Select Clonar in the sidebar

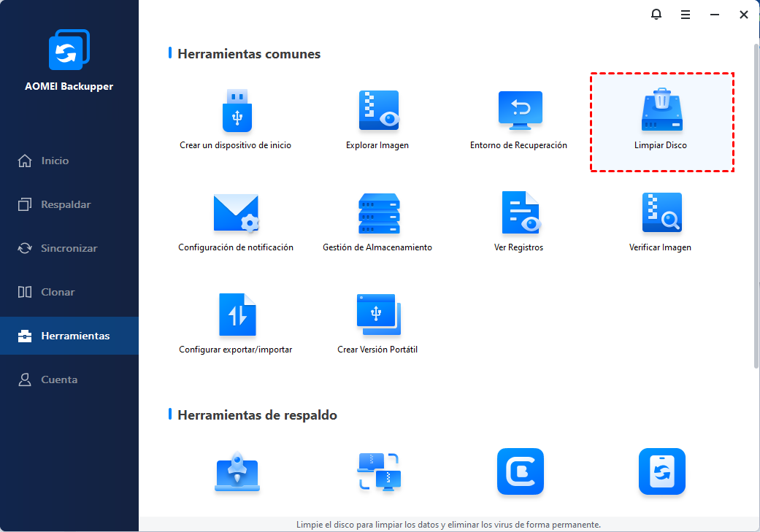point(58,292)
